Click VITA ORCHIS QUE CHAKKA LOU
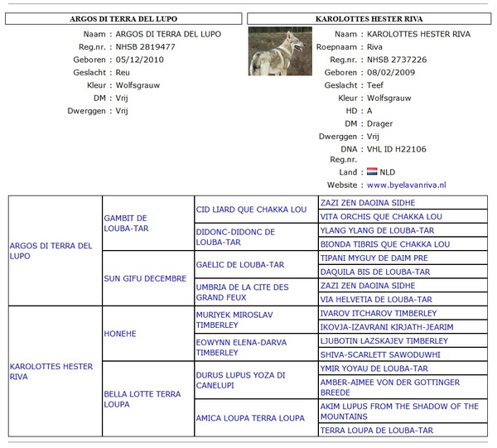This screenshot has width=497, height=448. pos(381,216)
